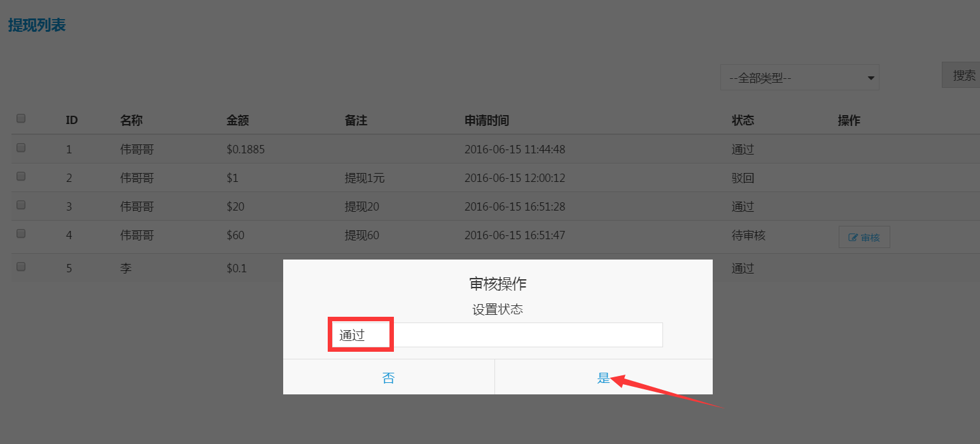Toggle the select-all checkbox in table header

21,118
